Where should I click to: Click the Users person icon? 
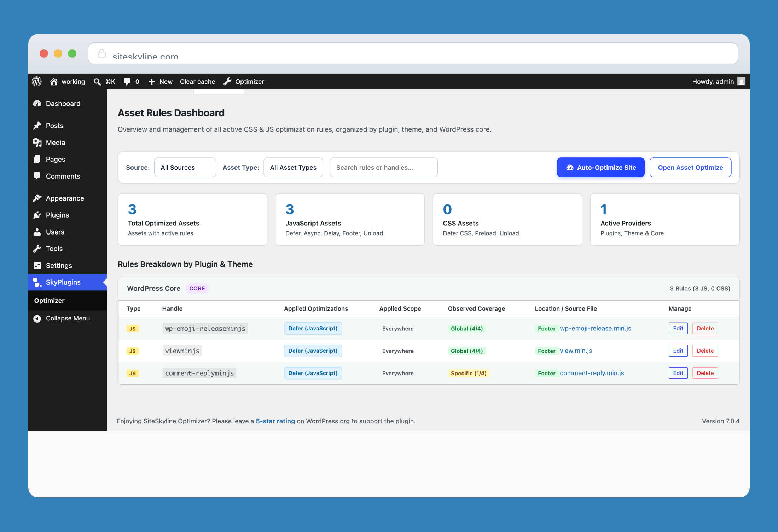(x=37, y=232)
